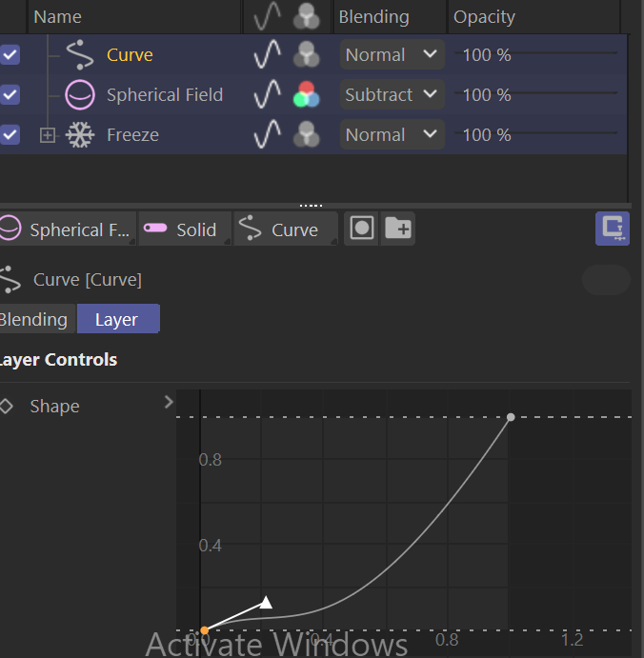644x658 pixels.
Task: Click the purple lock icon at right
Action: pos(613,229)
